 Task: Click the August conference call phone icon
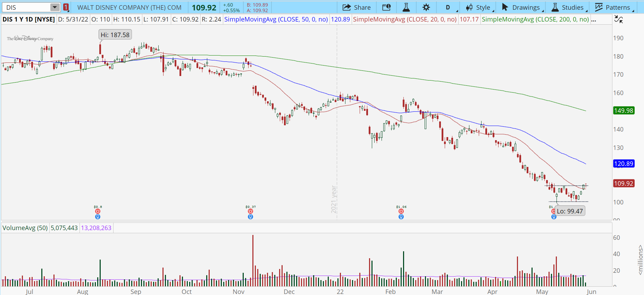tap(98, 211)
